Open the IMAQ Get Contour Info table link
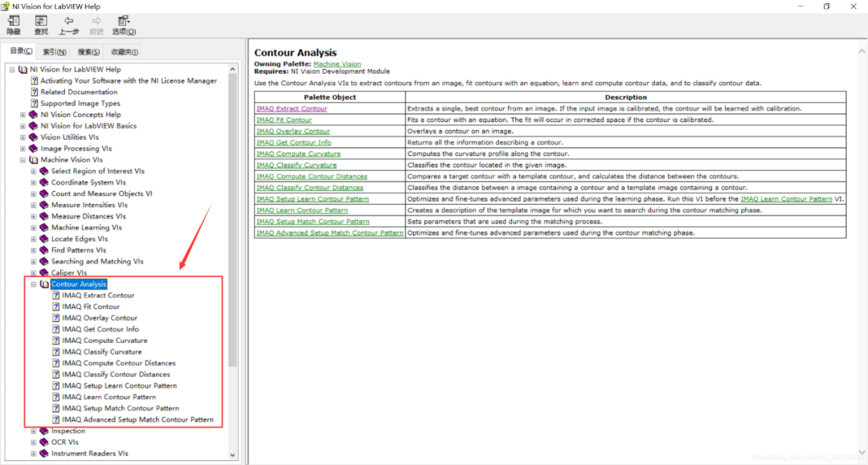The width and height of the screenshot is (868, 465). tap(294, 143)
